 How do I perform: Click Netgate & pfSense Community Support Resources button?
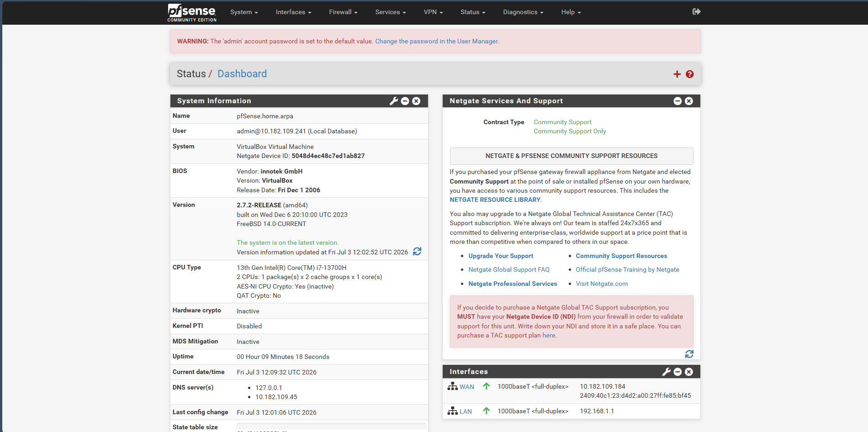pyautogui.click(x=572, y=156)
